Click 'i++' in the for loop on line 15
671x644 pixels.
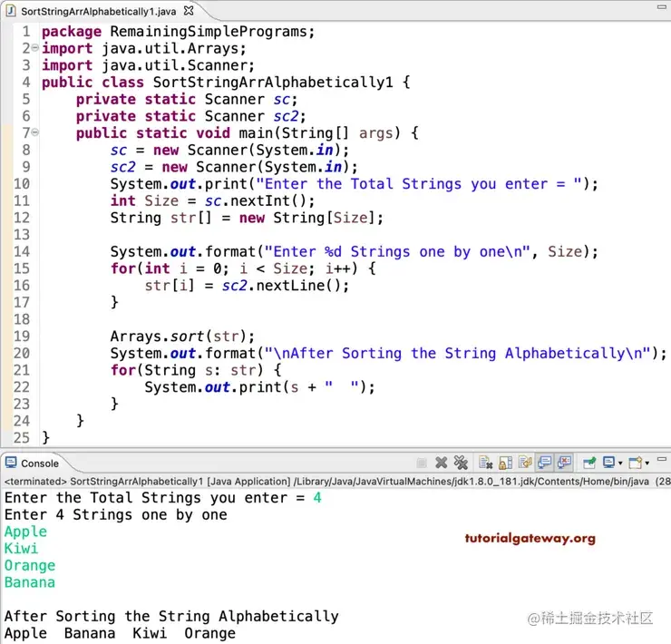click(337, 268)
